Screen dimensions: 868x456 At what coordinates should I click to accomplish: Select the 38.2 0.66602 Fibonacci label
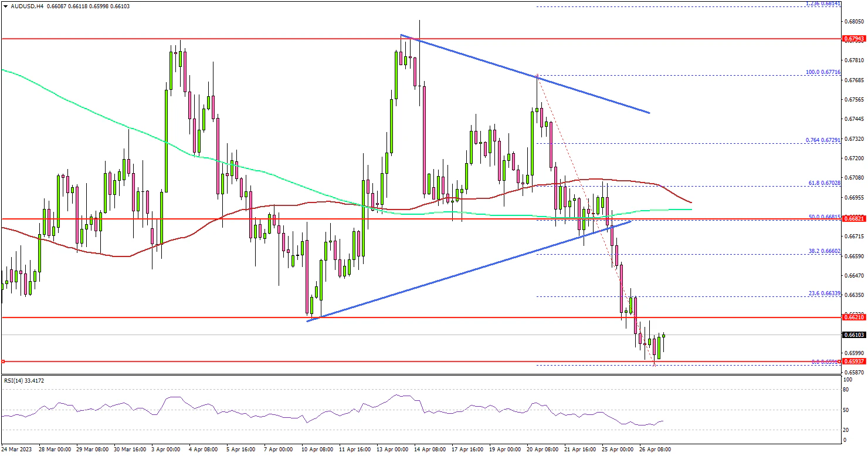pyautogui.click(x=825, y=251)
